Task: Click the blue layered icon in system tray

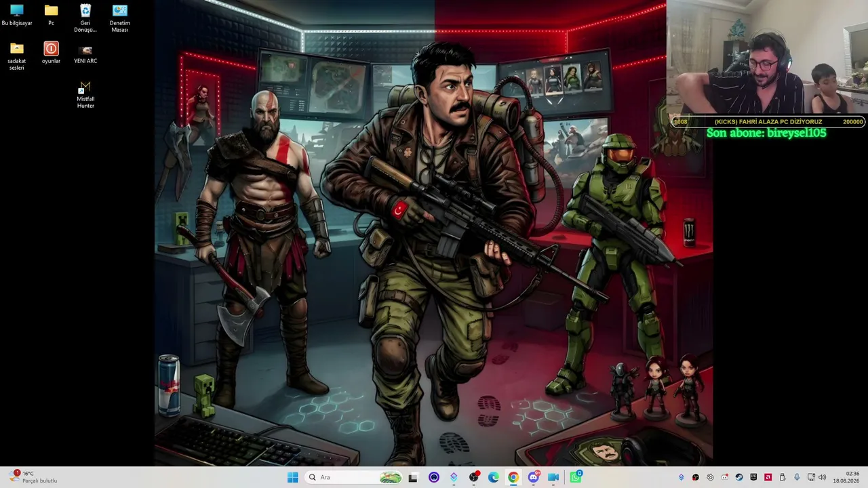Action: coord(682,477)
